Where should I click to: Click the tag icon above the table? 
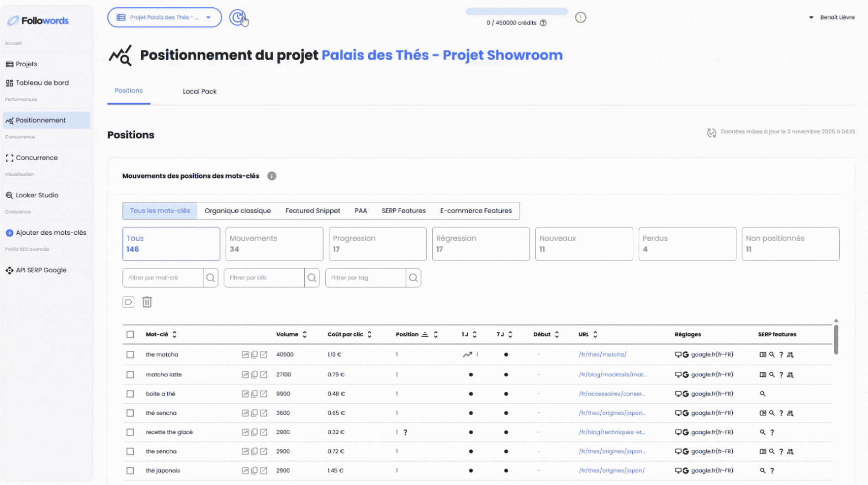pos(128,302)
